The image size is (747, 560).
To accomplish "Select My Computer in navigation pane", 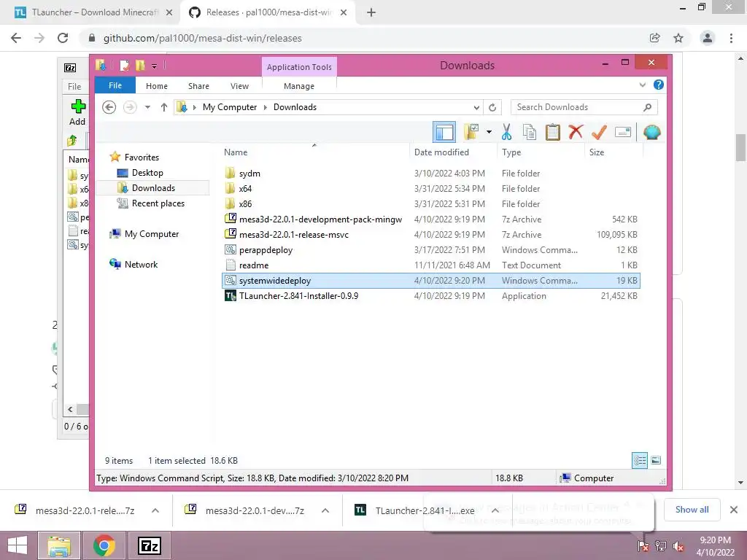I will (x=152, y=234).
